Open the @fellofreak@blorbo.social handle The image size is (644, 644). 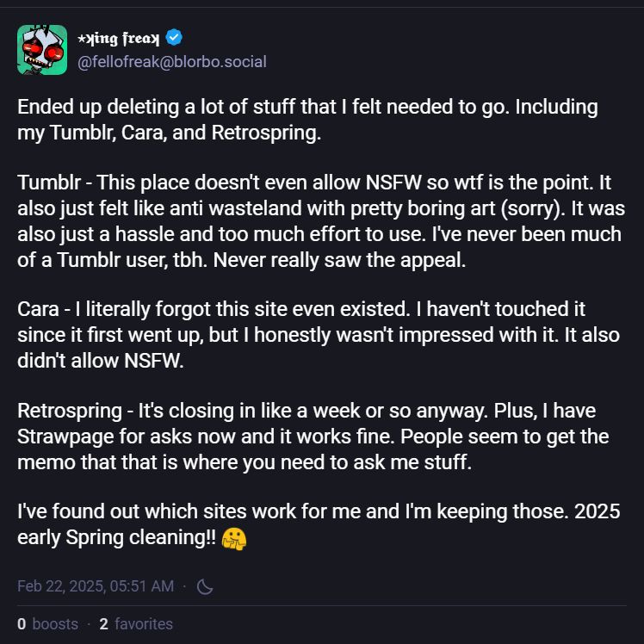pyautogui.click(x=172, y=61)
